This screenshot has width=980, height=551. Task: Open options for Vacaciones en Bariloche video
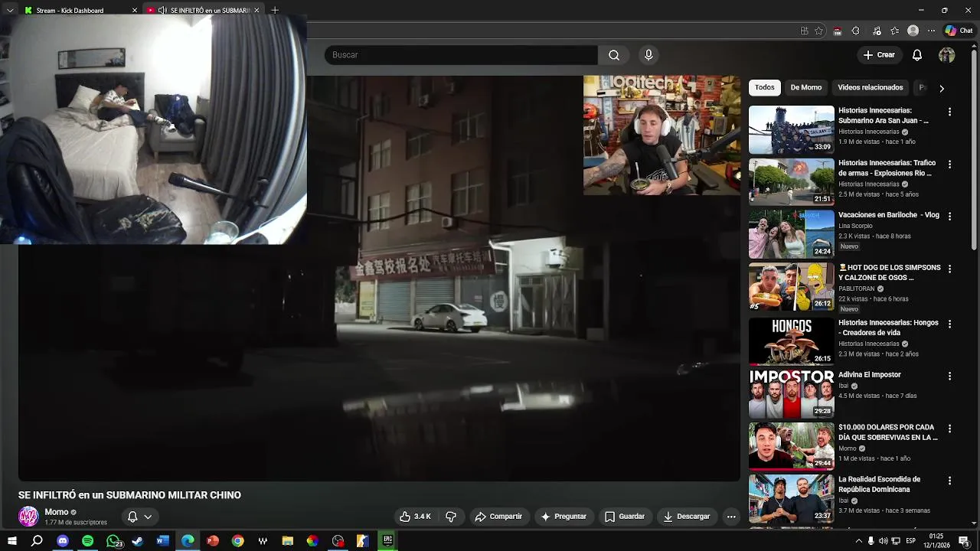pyautogui.click(x=949, y=217)
